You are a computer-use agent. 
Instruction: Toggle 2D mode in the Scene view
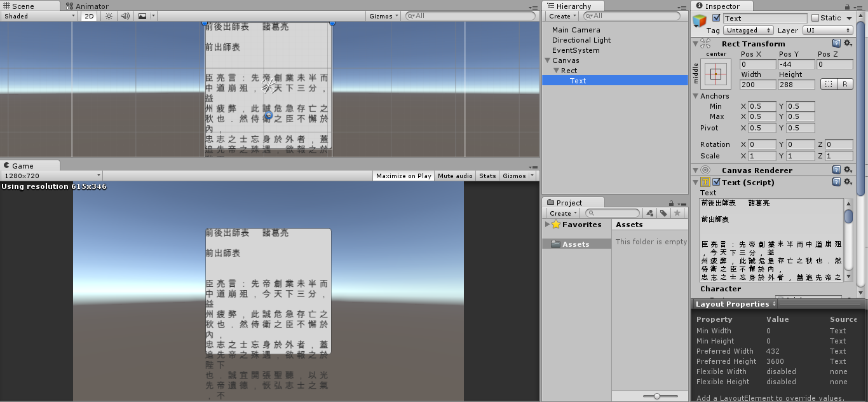88,16
